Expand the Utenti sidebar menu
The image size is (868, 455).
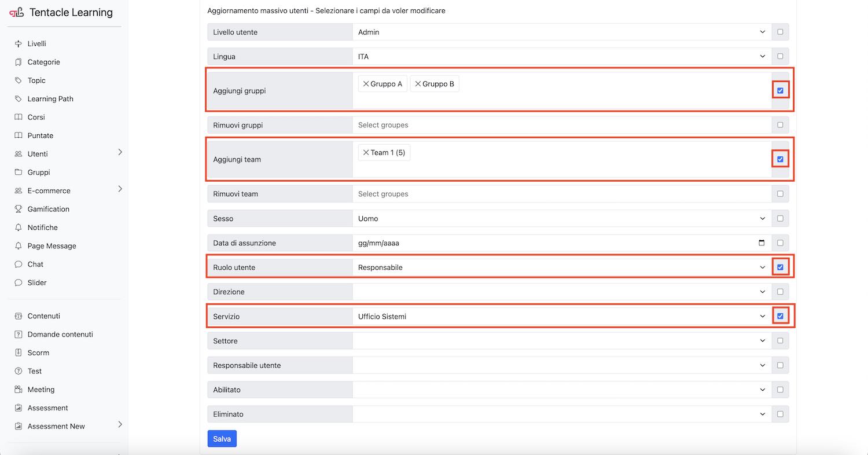point(120,153)
